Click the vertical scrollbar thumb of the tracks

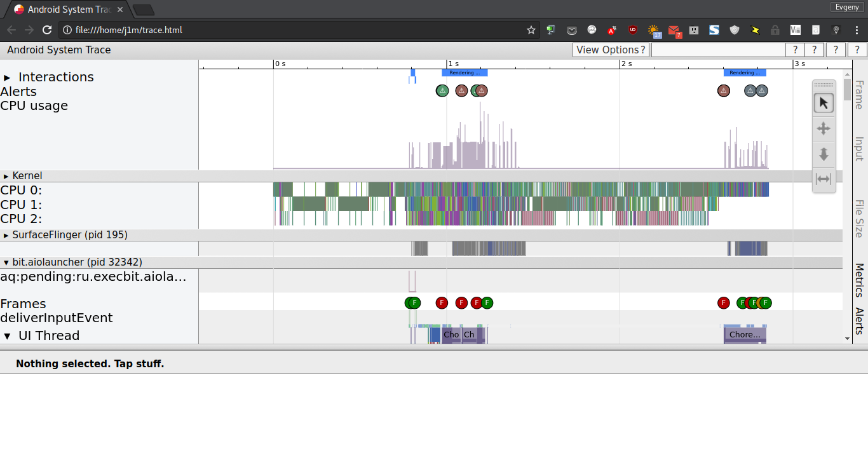coord(847,90)
